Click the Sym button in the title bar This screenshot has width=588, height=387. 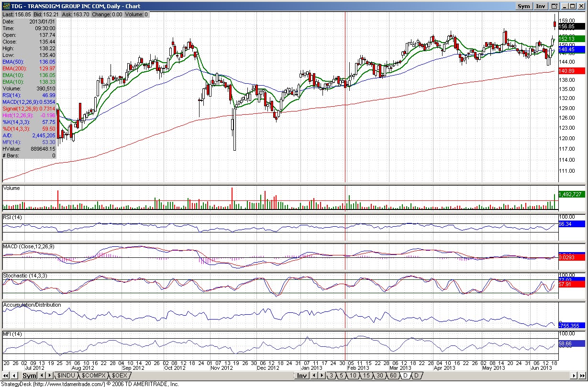(524, 6)
